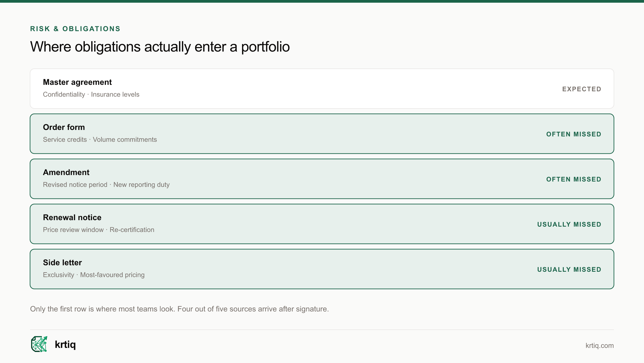Open the Renewal notice card
Viewport: 644px width, 363px height.
(322, 224)
